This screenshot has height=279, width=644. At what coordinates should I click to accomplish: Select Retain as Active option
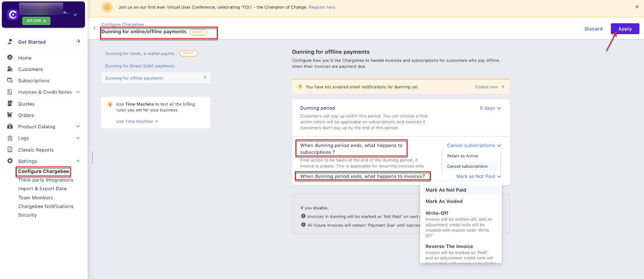pos(462,156)
